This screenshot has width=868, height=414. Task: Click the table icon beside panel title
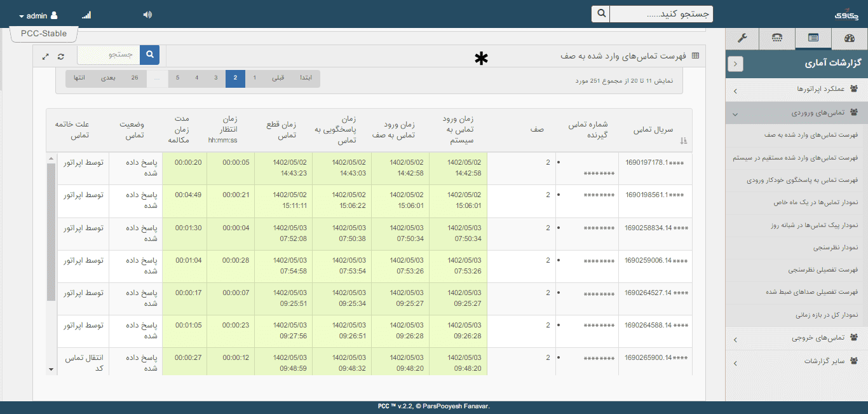pyautogui.click(x=695, y=56)
